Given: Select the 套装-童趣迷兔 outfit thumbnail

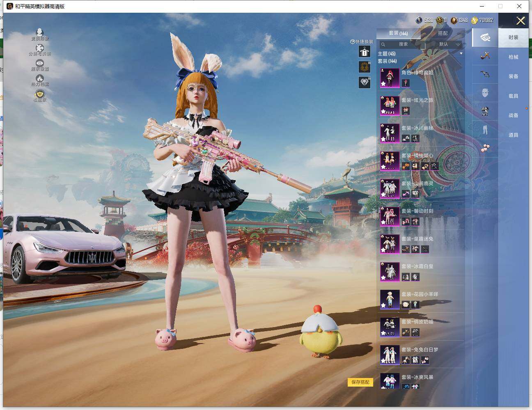Looking at the screenshot, I should (390, 244).
